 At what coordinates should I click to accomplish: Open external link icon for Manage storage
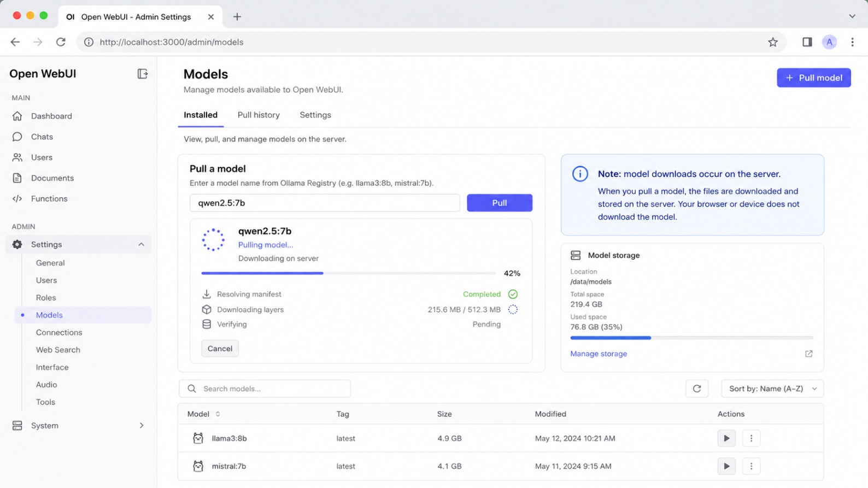[x=808, y=354]
